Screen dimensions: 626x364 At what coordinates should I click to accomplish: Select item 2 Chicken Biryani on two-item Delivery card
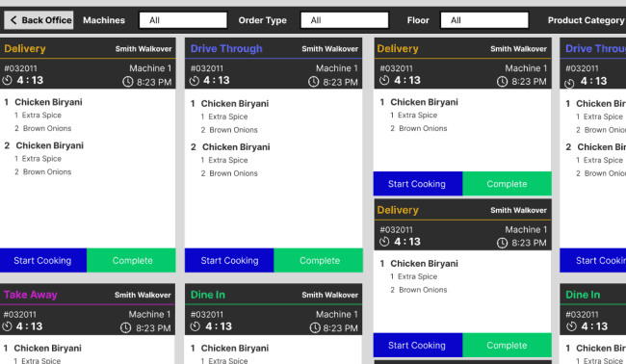49,145
